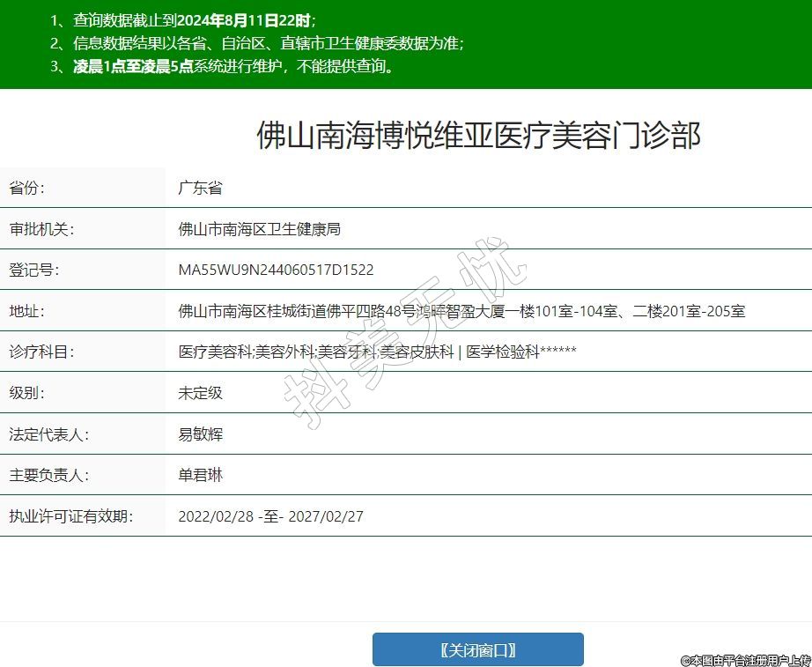Click the registration number MA55WU9N244060517D1522
This screenshot has height=667, width=812.
(276, 270)
